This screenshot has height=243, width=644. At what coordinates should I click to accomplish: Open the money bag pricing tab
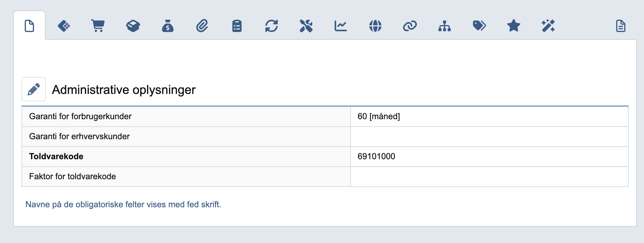(x=168, y=26)
